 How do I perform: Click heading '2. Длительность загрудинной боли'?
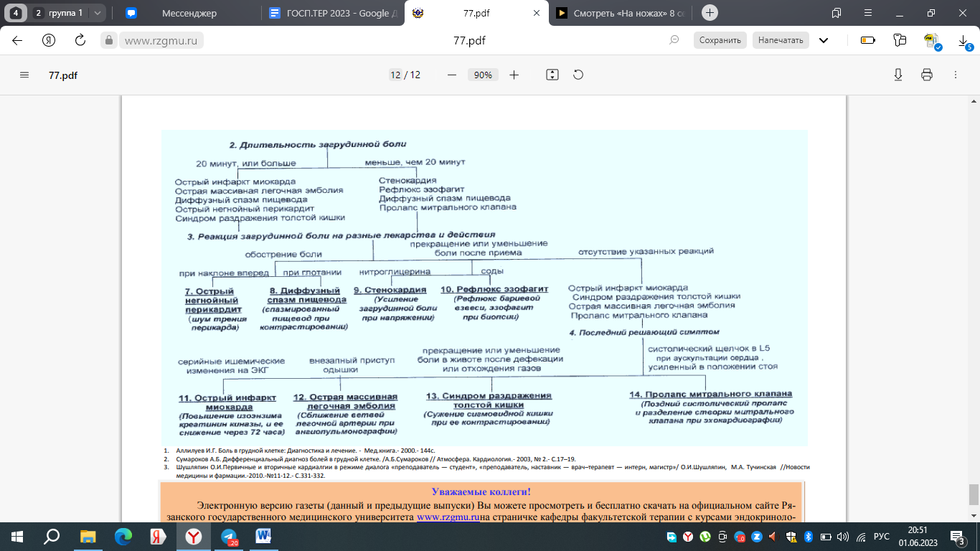coord(317,143)
